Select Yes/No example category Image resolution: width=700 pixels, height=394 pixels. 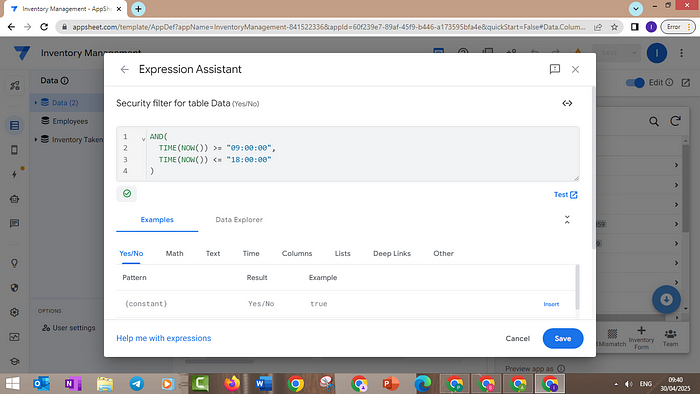click(x=131, y=253)
